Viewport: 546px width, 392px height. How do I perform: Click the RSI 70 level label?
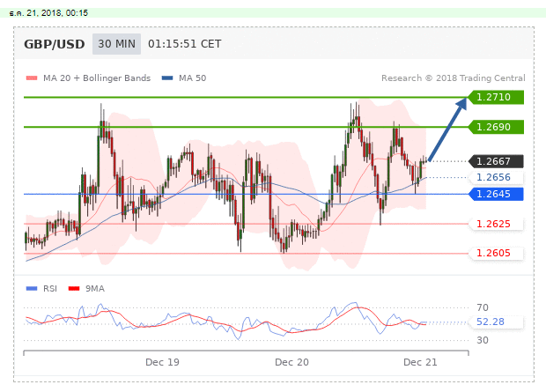(x=483, y=307)
